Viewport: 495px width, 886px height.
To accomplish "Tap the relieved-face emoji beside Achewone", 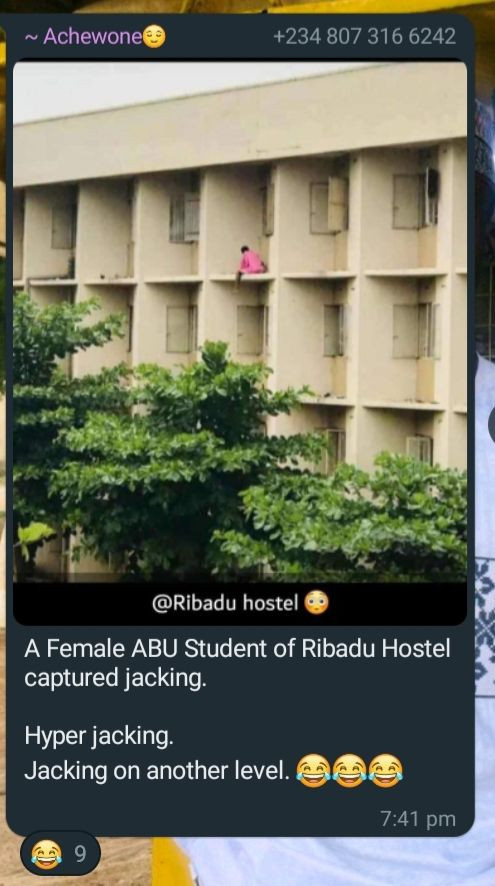I will tap(154, 37).
